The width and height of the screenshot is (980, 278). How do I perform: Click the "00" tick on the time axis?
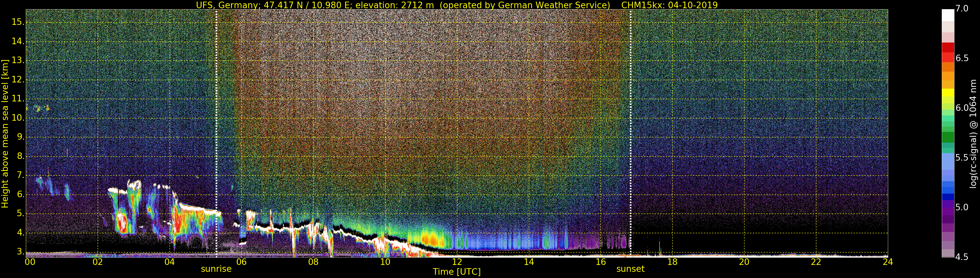click(30, 262)
